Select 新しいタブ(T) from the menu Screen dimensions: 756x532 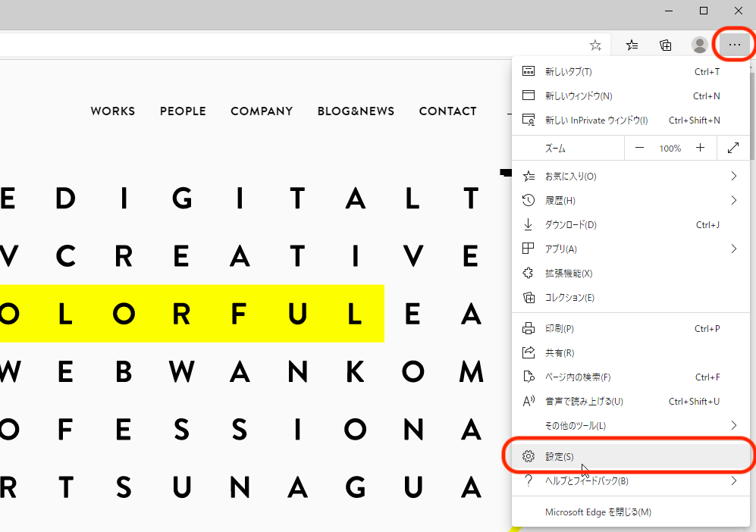(x=569, y=72)
